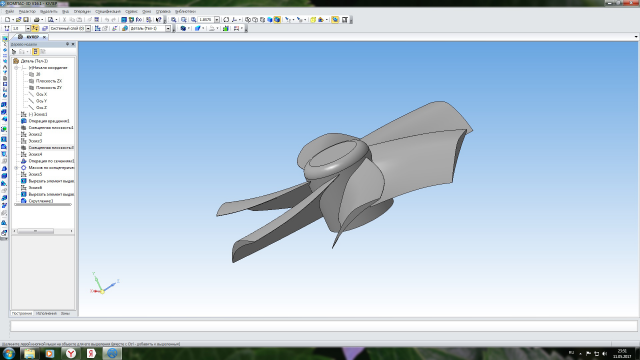Switch to the Построение tab
The image size is (640, 360).
point(22,313)
